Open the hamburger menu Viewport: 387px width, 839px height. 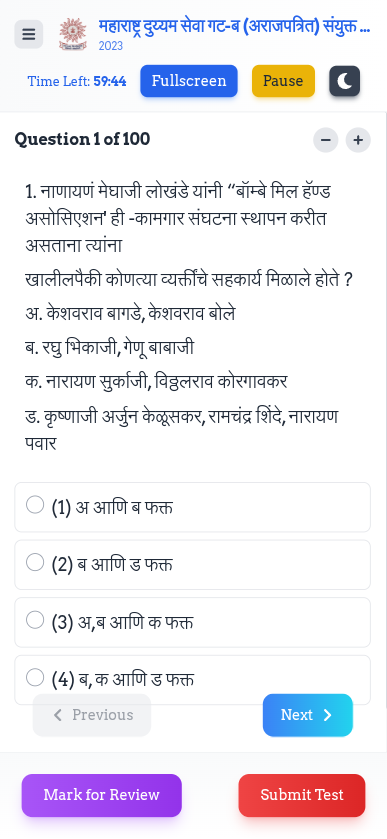click(29, 34)
